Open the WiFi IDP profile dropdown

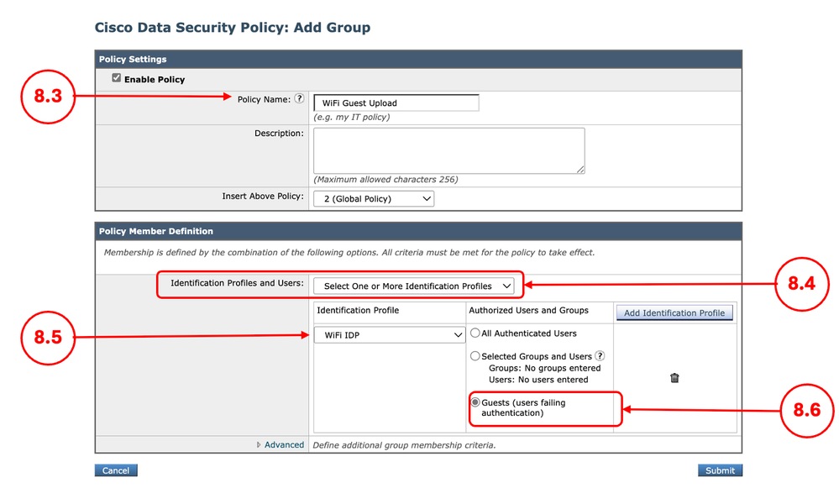389,334
